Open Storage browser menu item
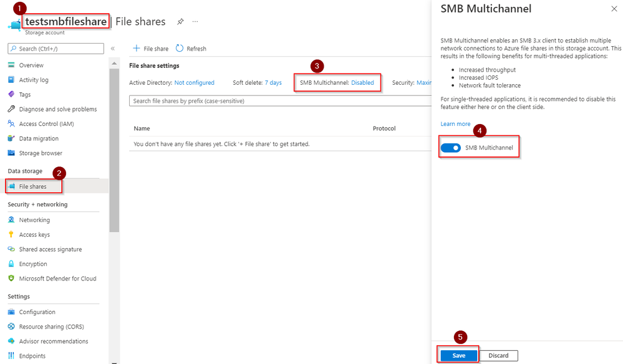The height and width of the screenshot is (364, 623). tap(41, 153)
